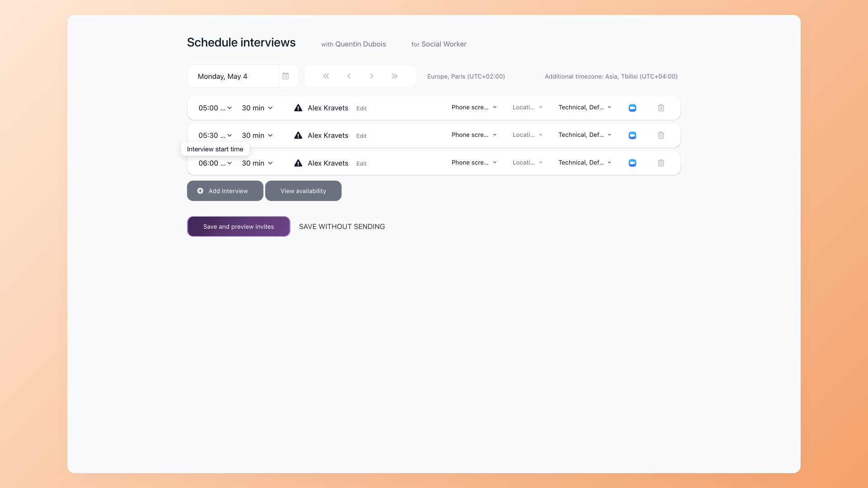Delete the 05:00 interview with trash icon
Screen dimensions: 868x488
[661, 108]
